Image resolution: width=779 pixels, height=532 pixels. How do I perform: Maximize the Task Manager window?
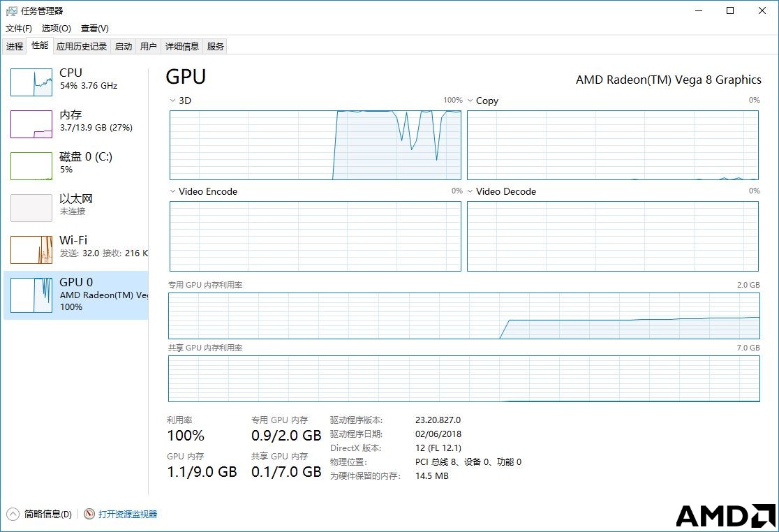tap(730, 10)
